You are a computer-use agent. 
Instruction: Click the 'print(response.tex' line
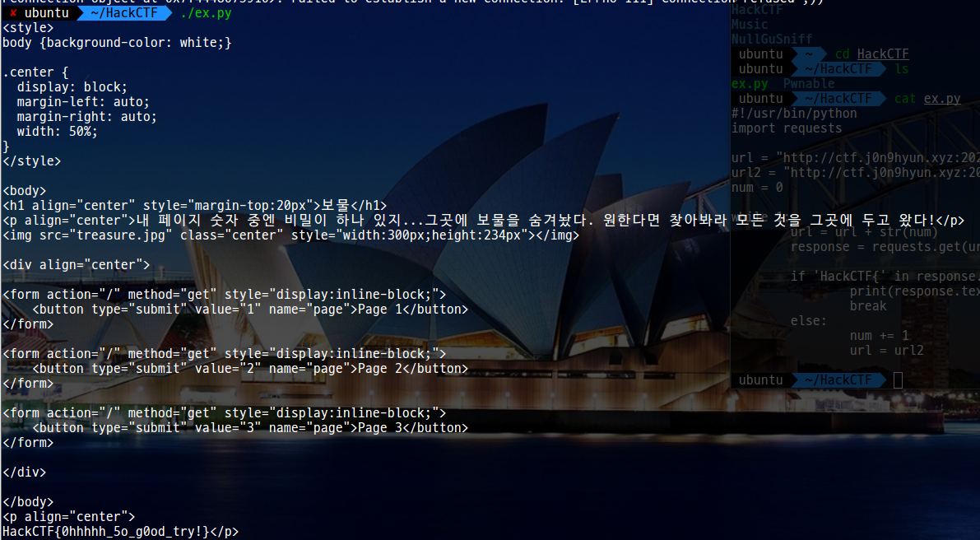point(915,291)
